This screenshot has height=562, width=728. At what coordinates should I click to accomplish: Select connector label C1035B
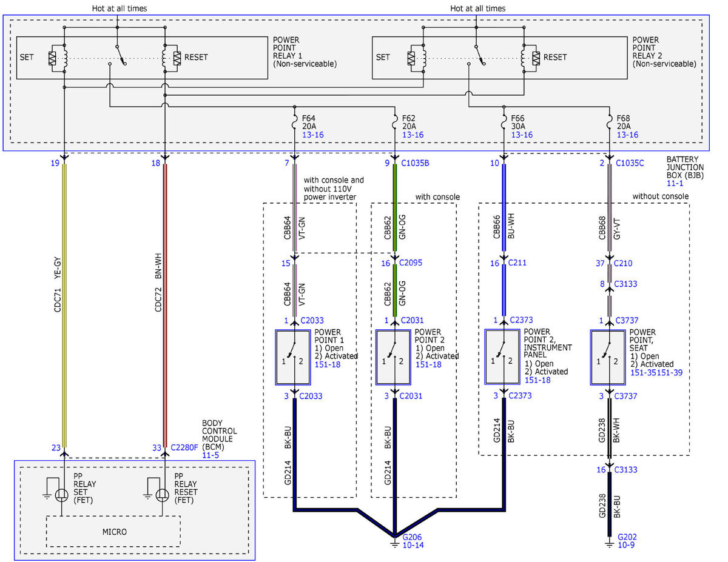pos(416,163)
